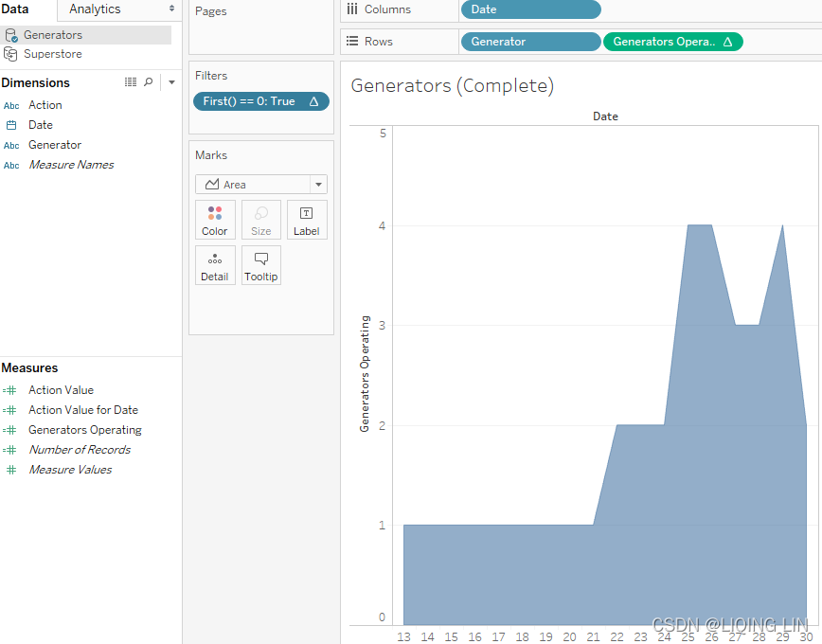Click the Superstore data source name
This screenshot has height=644, width=822.
[x=53, y=54]
